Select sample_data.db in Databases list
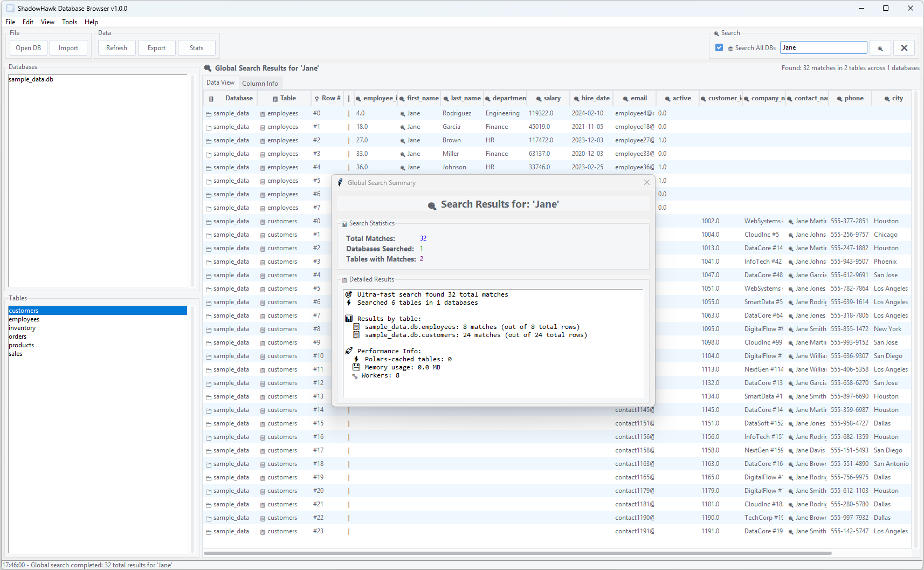Viewport: 924px width, 570px height. (97, 79)
